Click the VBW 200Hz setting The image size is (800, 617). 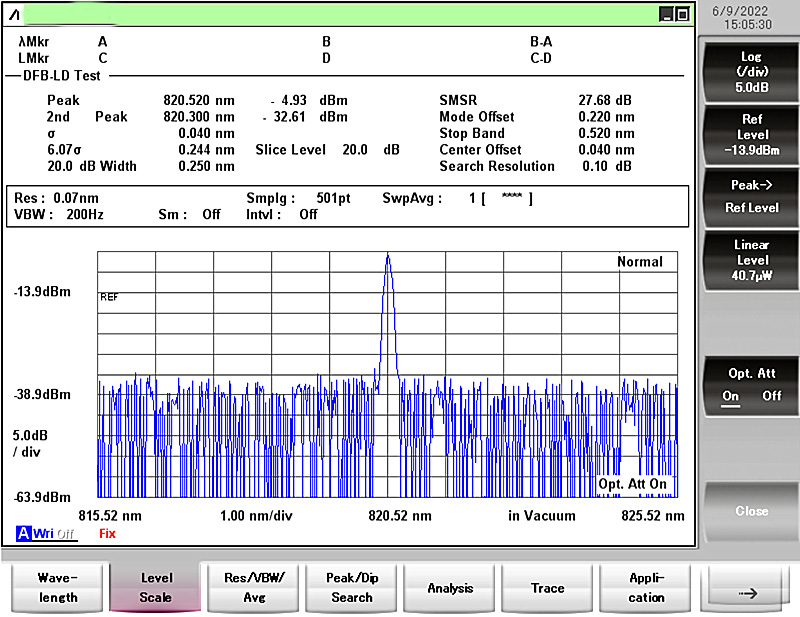point(59,214)
